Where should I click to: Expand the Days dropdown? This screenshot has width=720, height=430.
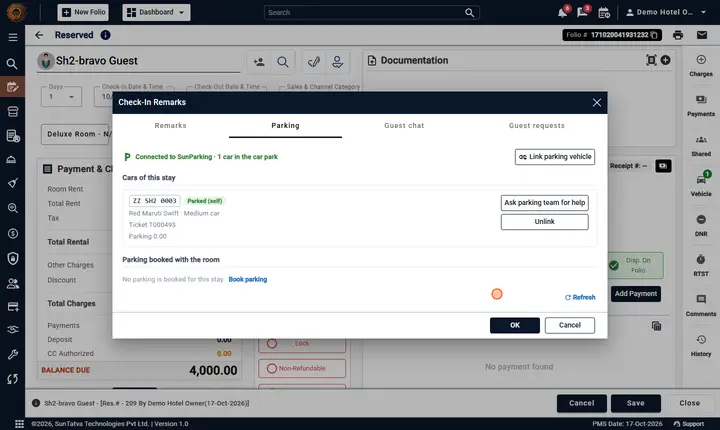point(62,96)
